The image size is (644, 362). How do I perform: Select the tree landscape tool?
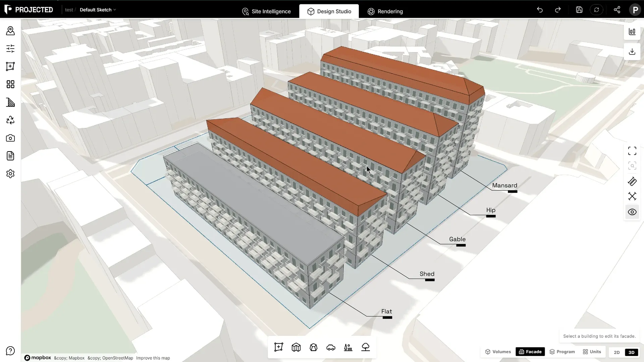(x=366, y=347)
